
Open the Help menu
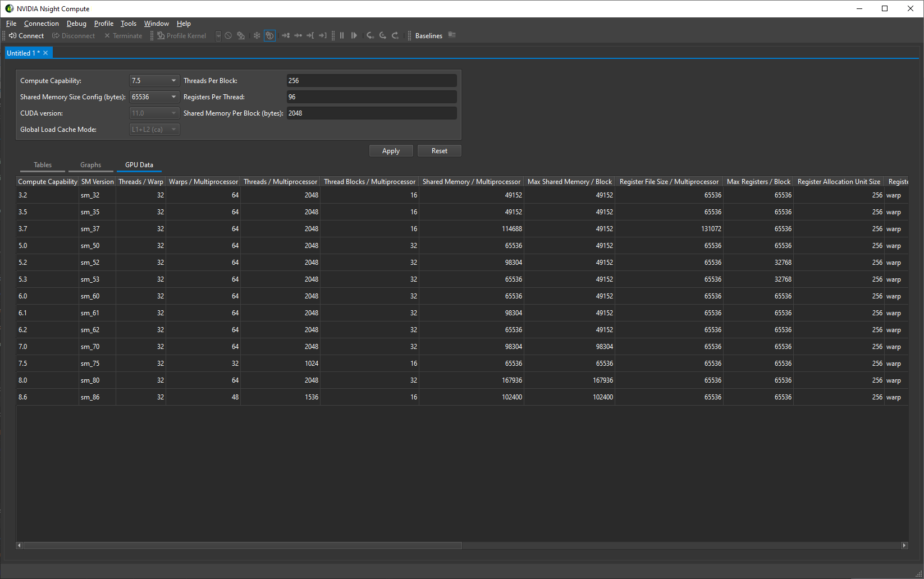(x=184, y=24)
